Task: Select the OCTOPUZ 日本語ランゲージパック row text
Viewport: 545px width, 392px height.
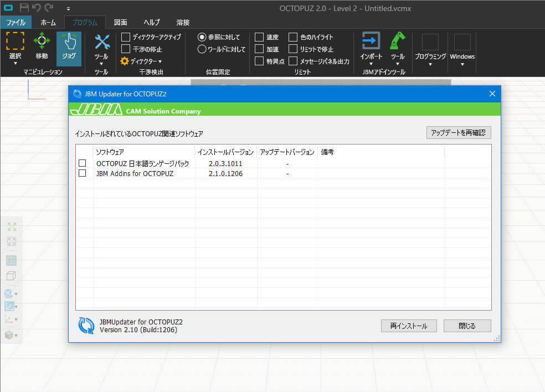Action: (x=142, y=163)
